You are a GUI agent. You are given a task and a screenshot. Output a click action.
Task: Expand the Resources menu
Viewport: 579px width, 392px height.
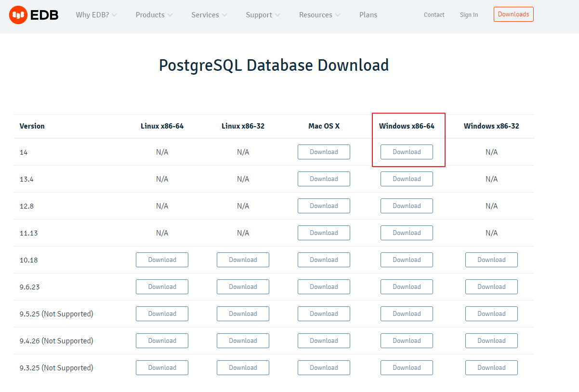(320, 15)
